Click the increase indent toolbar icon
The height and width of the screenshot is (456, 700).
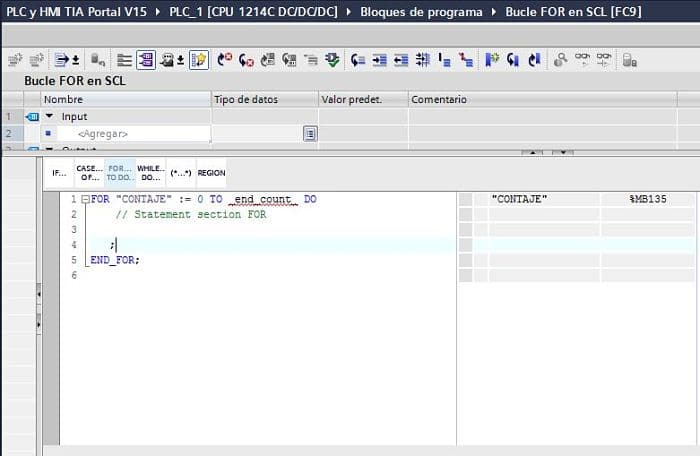[x=379, y=60]
